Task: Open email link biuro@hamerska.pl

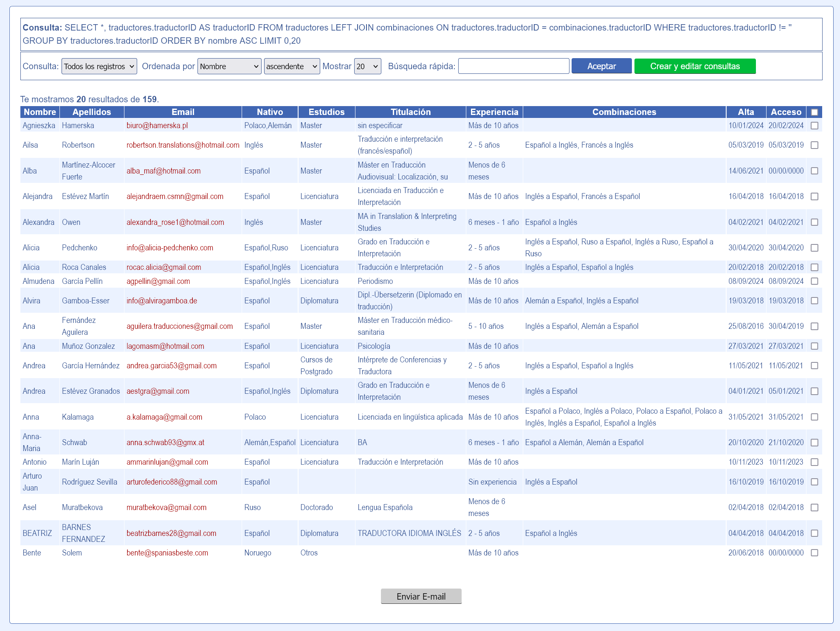Action: pos(157,126)
